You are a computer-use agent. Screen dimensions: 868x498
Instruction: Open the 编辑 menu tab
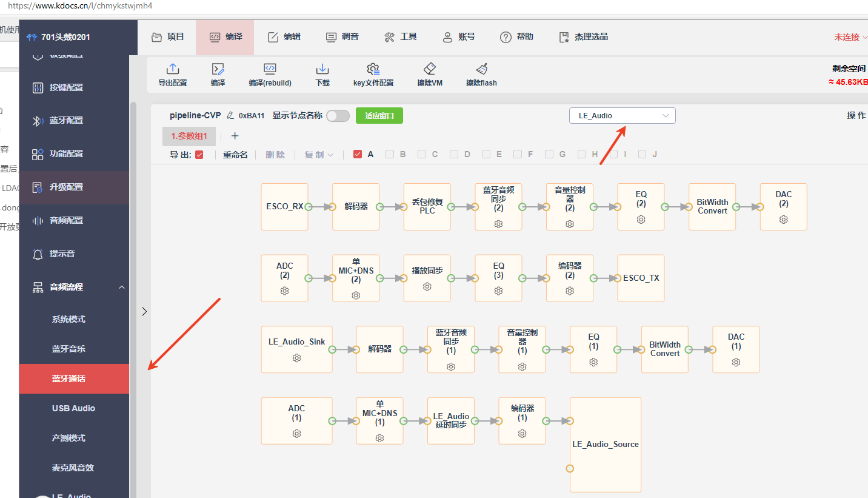(284, 37)
